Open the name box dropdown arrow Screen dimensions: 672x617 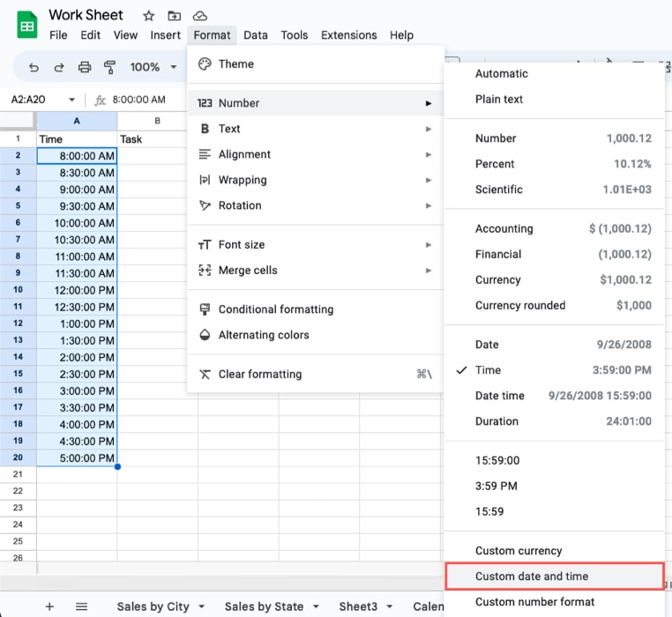71,100
